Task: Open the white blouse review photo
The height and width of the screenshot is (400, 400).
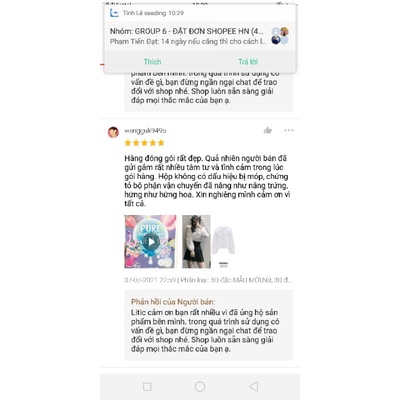Action: pyautogui.click(x=224, y=242)
